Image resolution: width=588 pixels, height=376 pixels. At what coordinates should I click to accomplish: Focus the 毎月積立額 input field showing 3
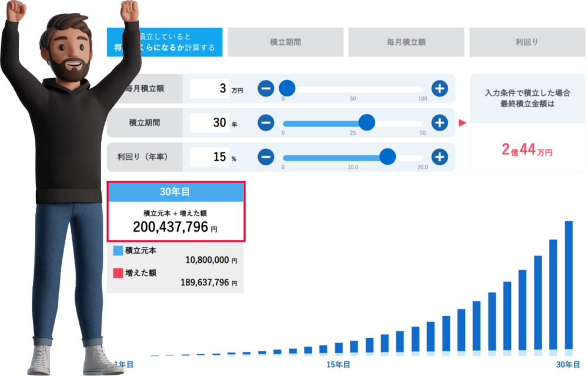coord(209,89)
